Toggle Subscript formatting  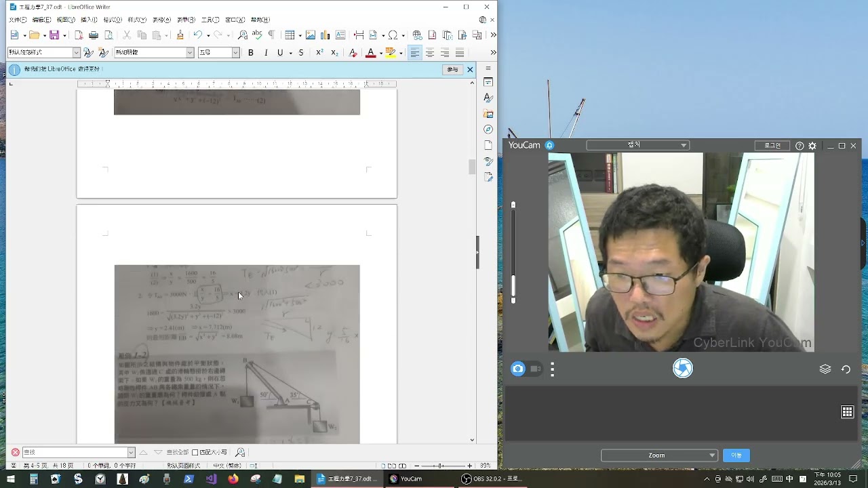[334, 53]
